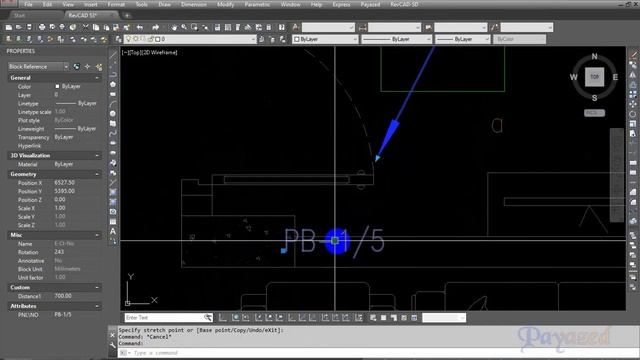Click the Color ByLayer swatch in Properties
640x360 pixels.
[57, 87]
